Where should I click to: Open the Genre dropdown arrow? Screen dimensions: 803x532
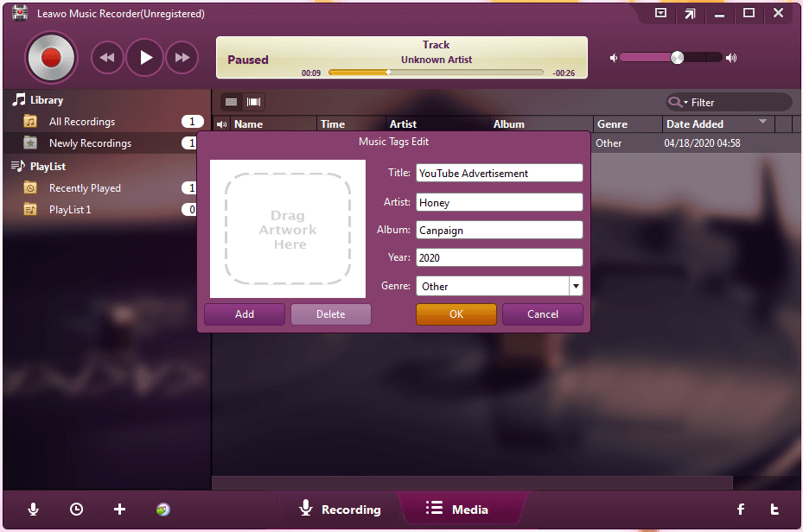(577, 286)
